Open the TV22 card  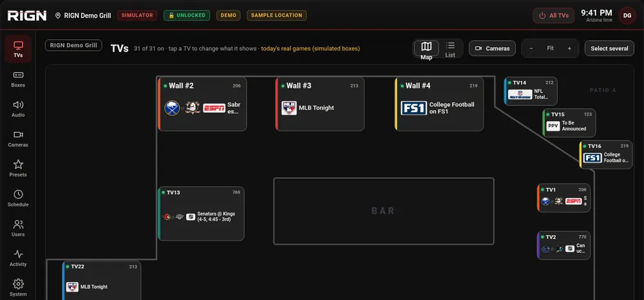(102, 280)
